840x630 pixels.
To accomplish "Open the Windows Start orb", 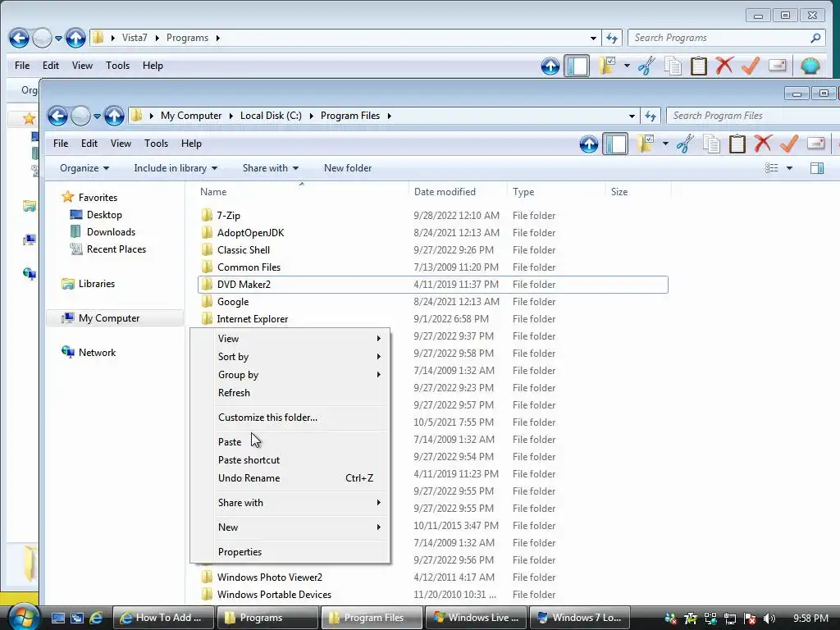I will coord(24,617).
